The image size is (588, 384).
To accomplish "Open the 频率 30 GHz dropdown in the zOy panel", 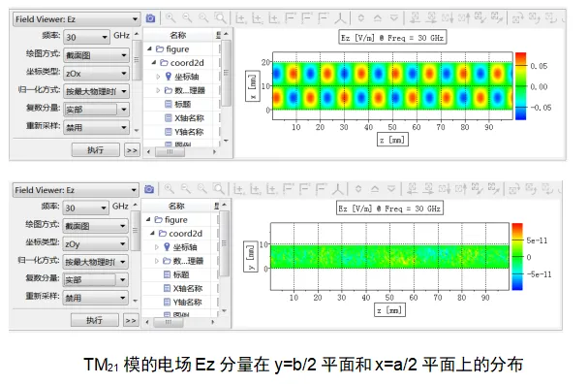I will 85,208.
